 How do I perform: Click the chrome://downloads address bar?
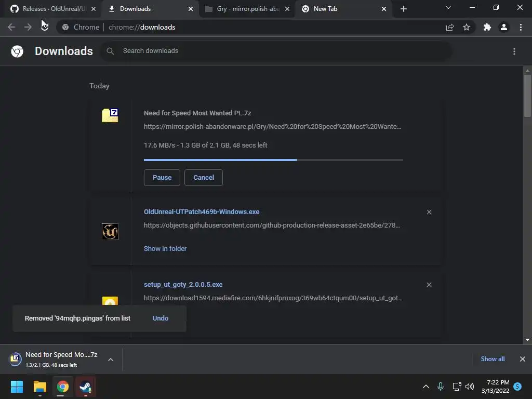pos(251,27)
